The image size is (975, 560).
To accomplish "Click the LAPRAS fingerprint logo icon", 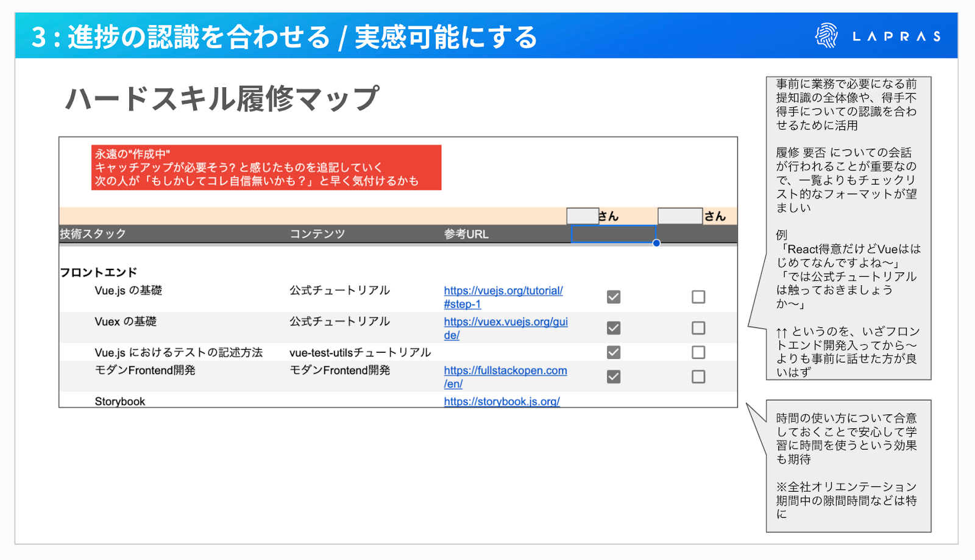I will tap(826, 36).
